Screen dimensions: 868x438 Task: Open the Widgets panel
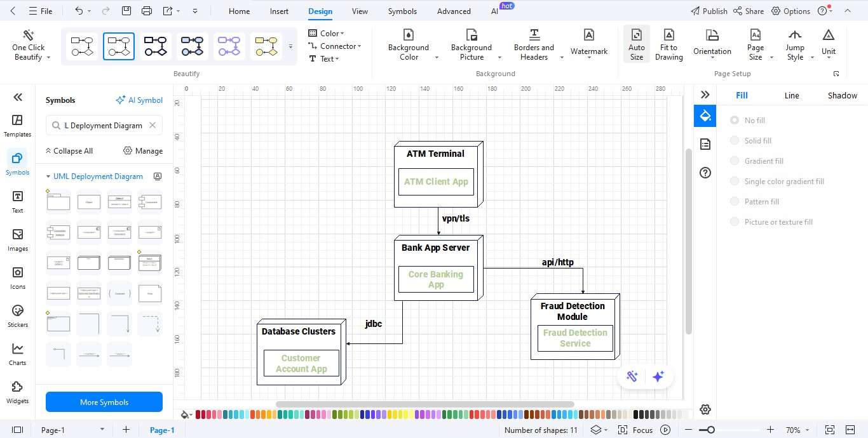[17, 392]
